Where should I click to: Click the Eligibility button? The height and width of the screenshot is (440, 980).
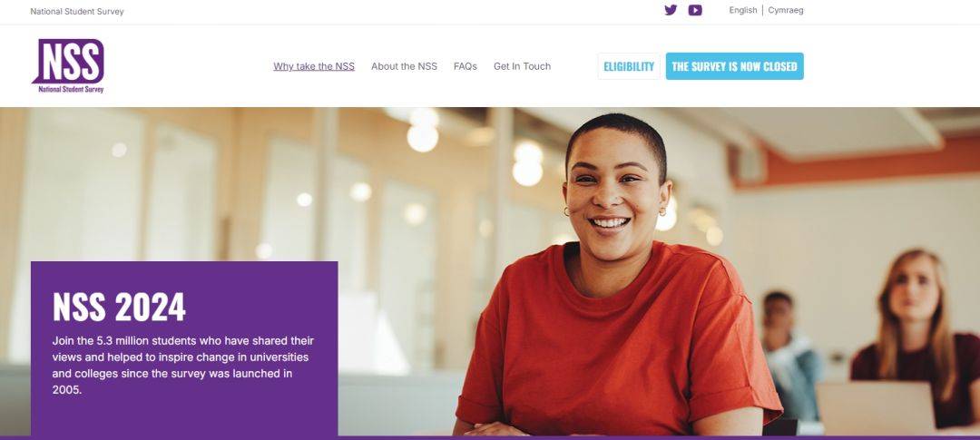pos(629,66)
